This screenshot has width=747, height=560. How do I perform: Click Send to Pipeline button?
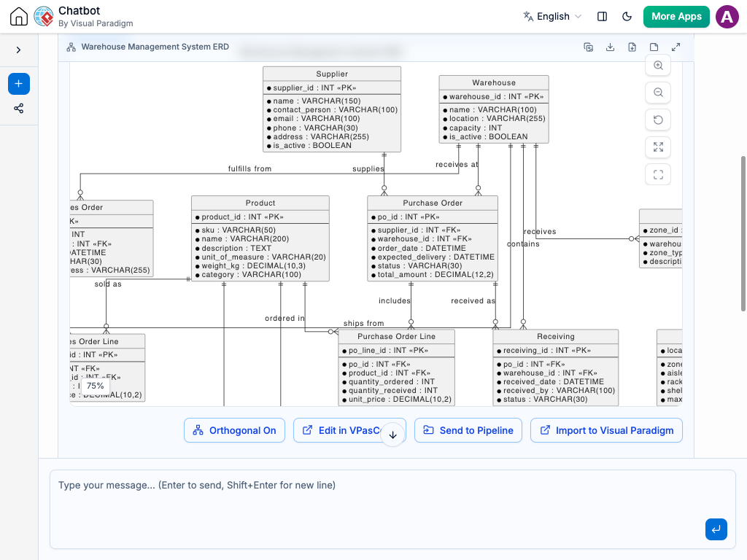pyautogui.click(x=468, y=430)
